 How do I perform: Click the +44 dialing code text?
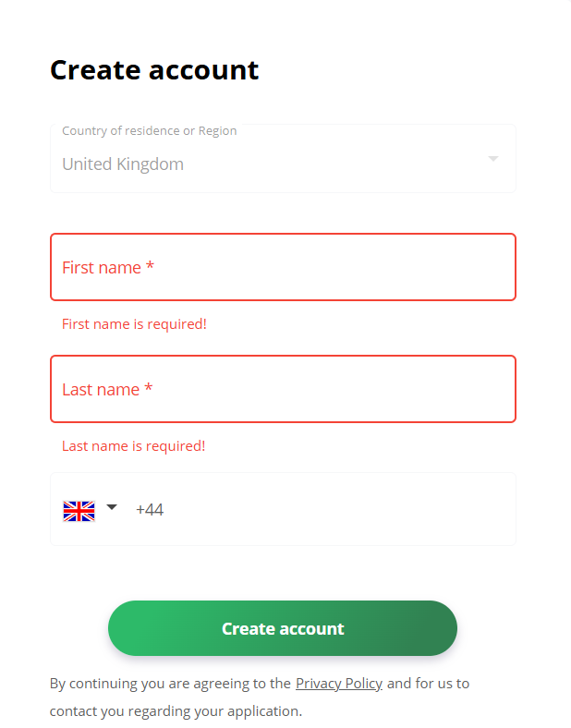(x=150, y=509)
